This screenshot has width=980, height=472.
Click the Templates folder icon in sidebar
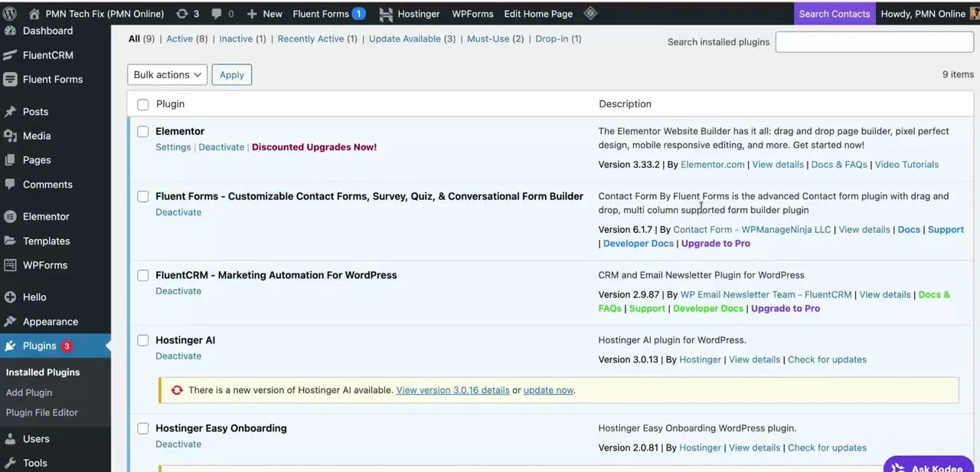click(x=10, y=241)
